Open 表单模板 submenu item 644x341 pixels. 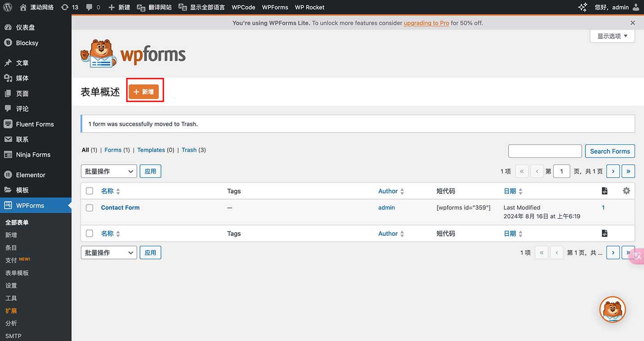click(x=17, y=273)
